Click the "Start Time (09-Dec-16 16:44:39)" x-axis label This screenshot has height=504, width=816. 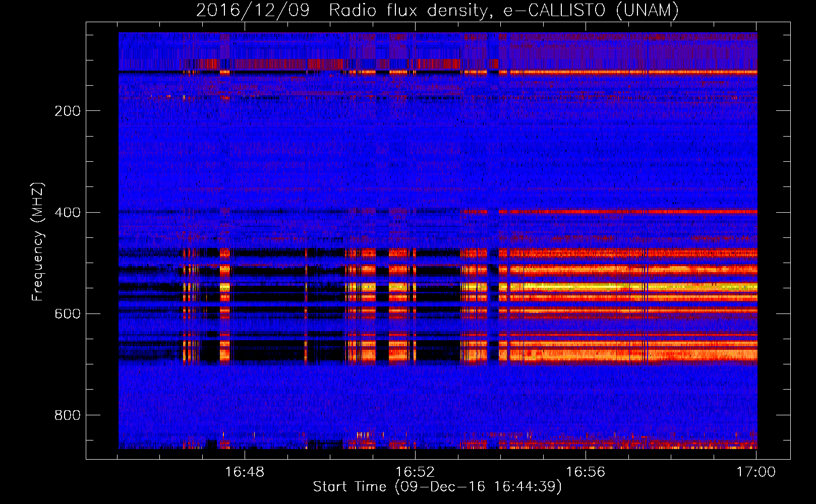437,487
